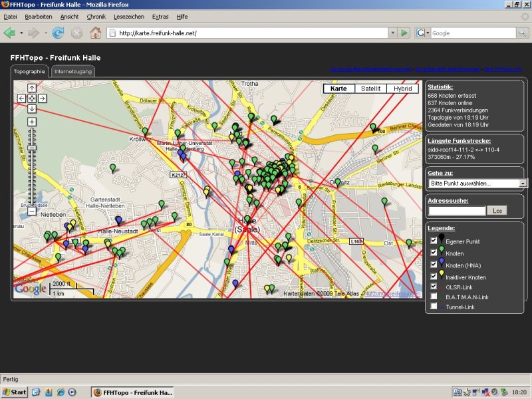This screenshot has width=532, height=399.
Task: Open the Lesezeichen menu
Action: click(129, 16)
